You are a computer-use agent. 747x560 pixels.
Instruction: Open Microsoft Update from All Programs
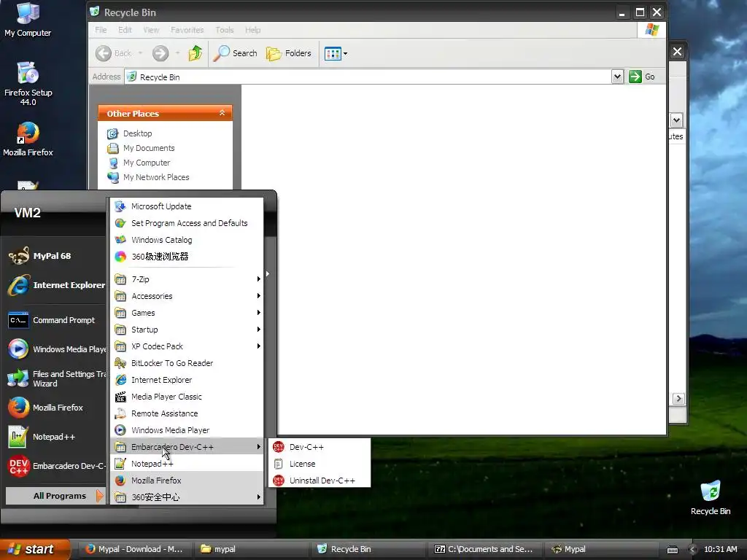187,206
